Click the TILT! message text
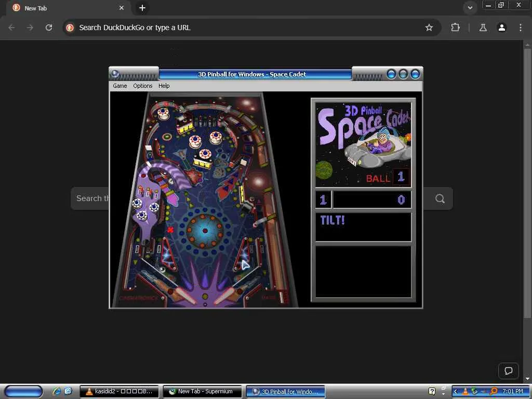Screen dimensions: 532x399 click(332, 220)
